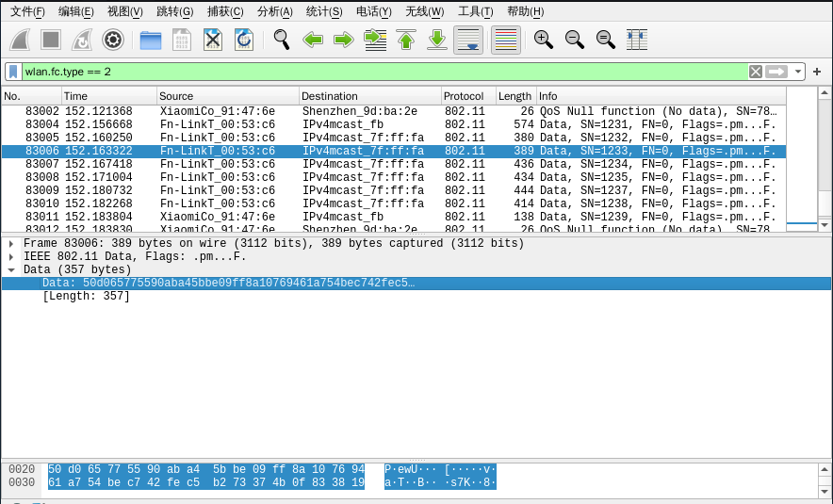Reload this capture file
The width and height of the screenshot is (833, 504).
(244, 40)
